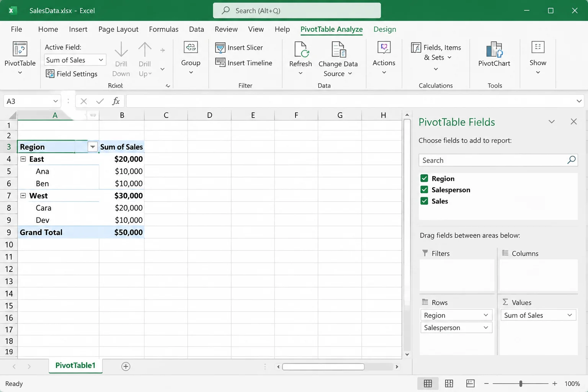Open Field Settings dialog
This screenshot has width=588, height=392.
(72, 74)
